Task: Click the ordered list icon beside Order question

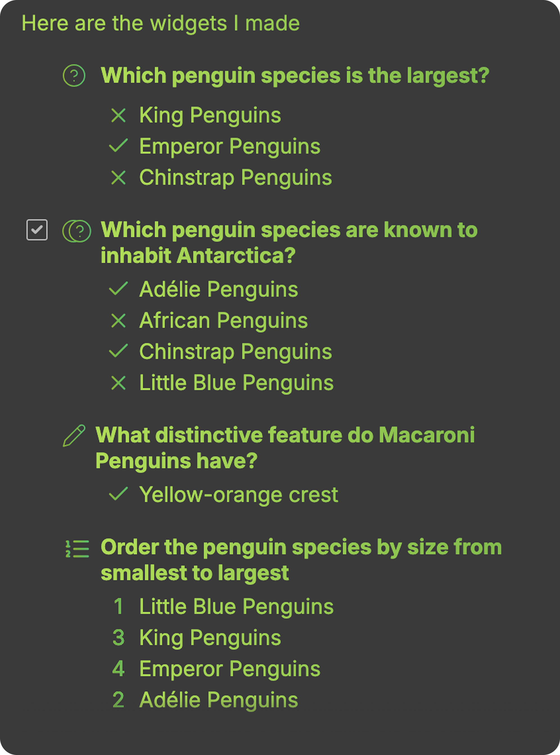Action: (77, 549)
